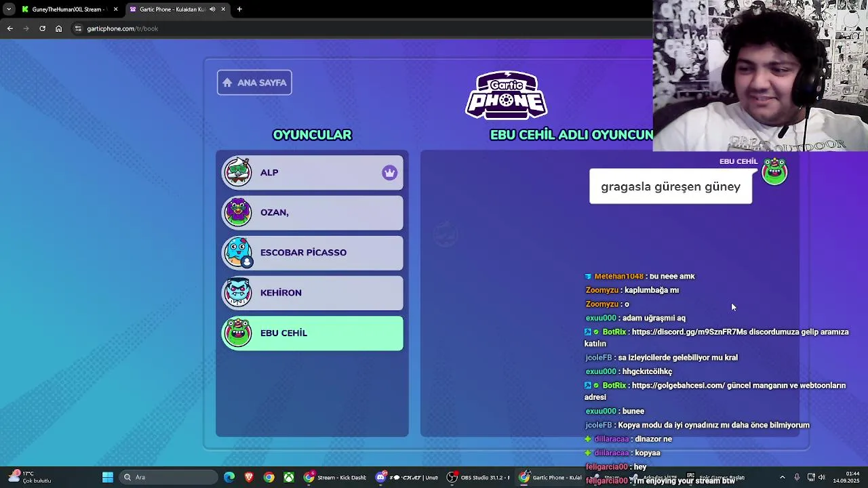The image size is (868, 488).
Task: Open Brave browser from taskbar
Action: (x=249, y=477)
